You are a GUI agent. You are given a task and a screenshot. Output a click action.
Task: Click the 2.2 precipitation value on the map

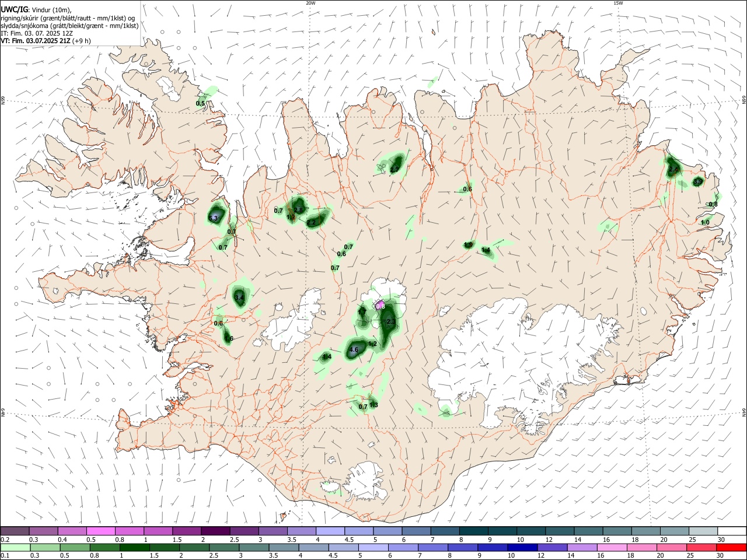click(x=311, y=223)
